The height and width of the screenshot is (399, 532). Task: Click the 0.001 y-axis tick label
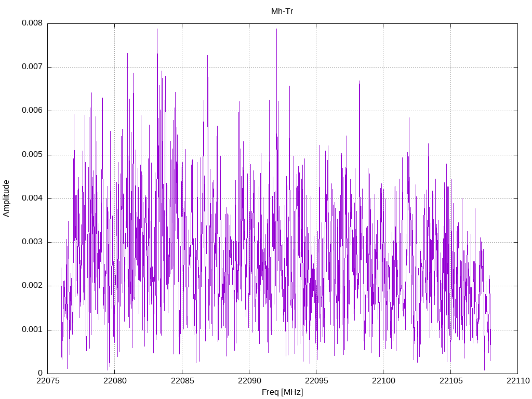tap(32, 329)
